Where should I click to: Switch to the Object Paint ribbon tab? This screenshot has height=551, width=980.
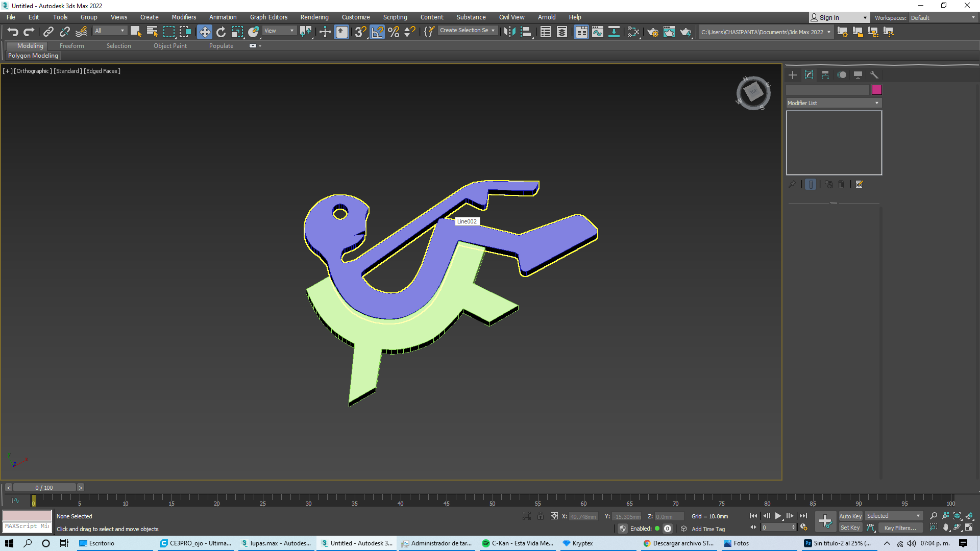click(x=170, y=46)
